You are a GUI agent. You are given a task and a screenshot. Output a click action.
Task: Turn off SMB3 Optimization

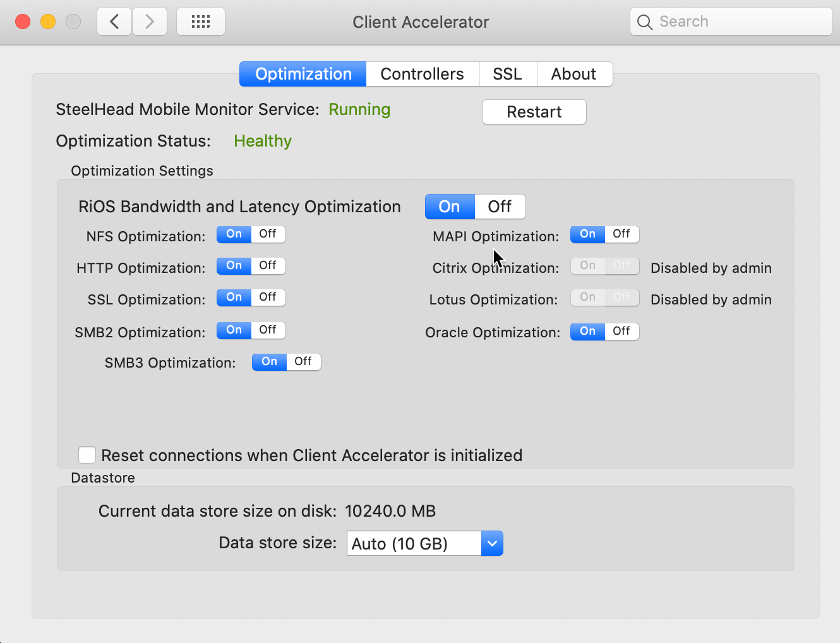point(303,361)
